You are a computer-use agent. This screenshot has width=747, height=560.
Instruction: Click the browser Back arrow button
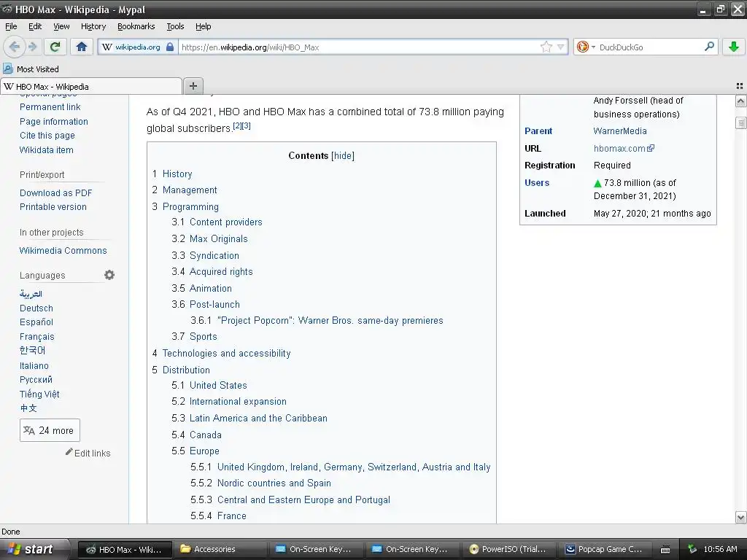pyautogui.click(x=15, y=47)
